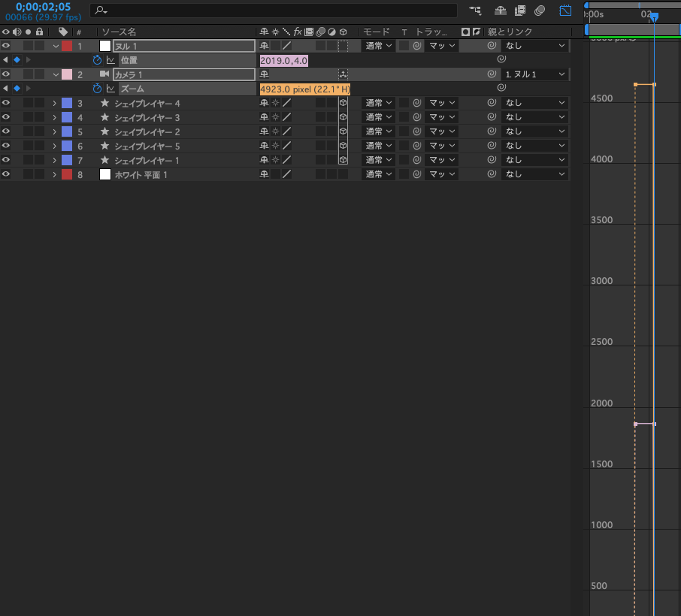Click red label color of ヌル 1
The image size is (681, 616).
[67, 46]
